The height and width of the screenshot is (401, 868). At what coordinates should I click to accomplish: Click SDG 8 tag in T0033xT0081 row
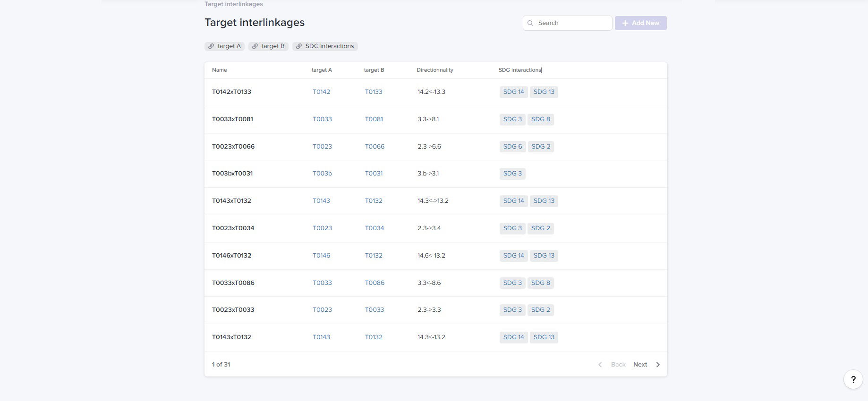541,119
